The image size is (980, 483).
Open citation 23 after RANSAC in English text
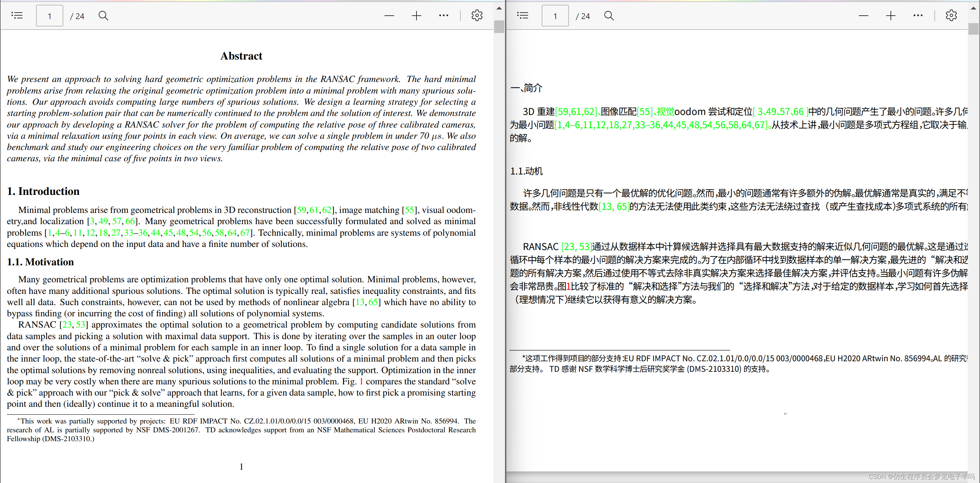pyautogui.click(x=67, y=325)
